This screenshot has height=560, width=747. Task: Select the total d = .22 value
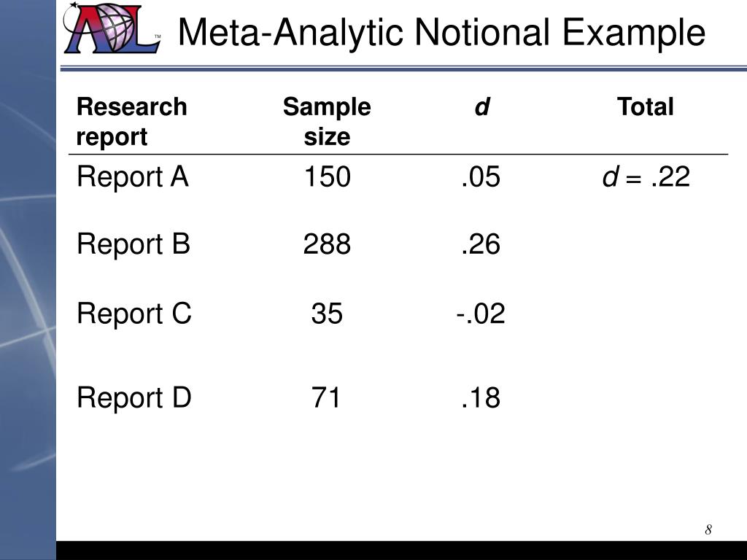pos(646,176)
